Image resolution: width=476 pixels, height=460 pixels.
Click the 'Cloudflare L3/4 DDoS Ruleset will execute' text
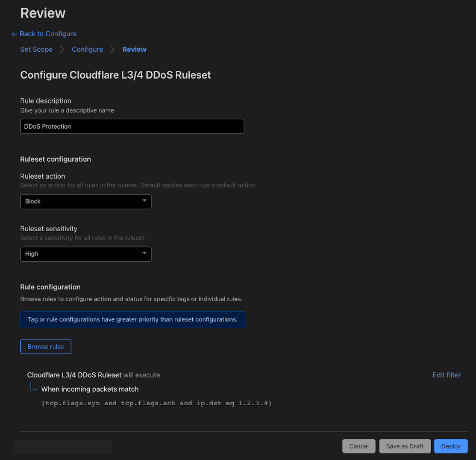94,375
